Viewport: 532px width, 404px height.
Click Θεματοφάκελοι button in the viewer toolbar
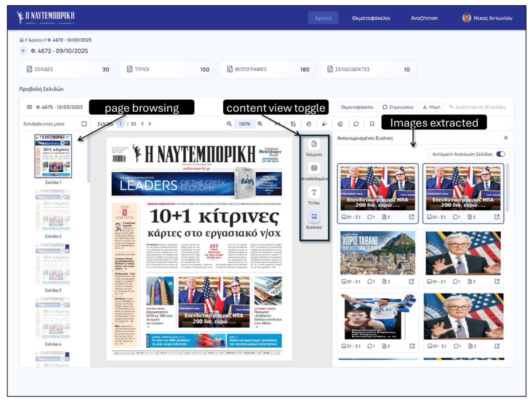click(x=357, y=107)
